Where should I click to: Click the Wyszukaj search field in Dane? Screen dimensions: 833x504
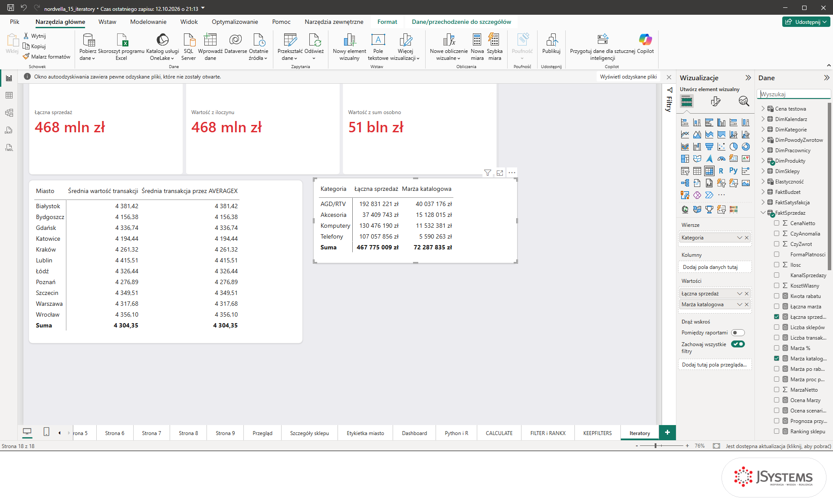pyautogui.click(x=794, y=94)
